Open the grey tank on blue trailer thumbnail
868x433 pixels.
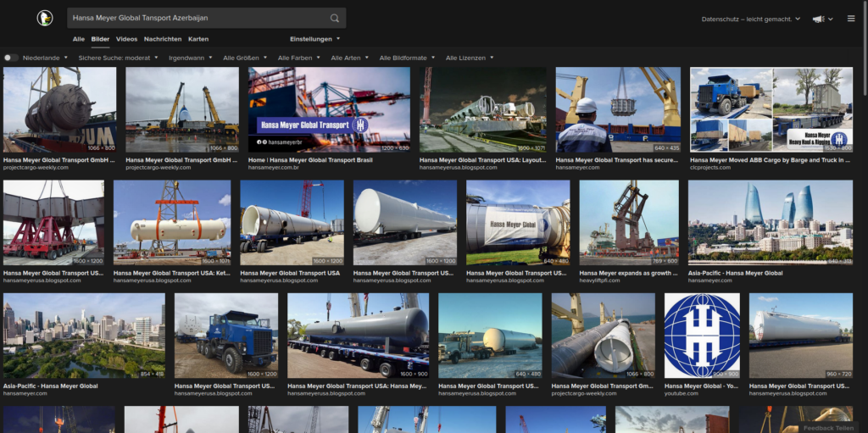click(359, 336)
